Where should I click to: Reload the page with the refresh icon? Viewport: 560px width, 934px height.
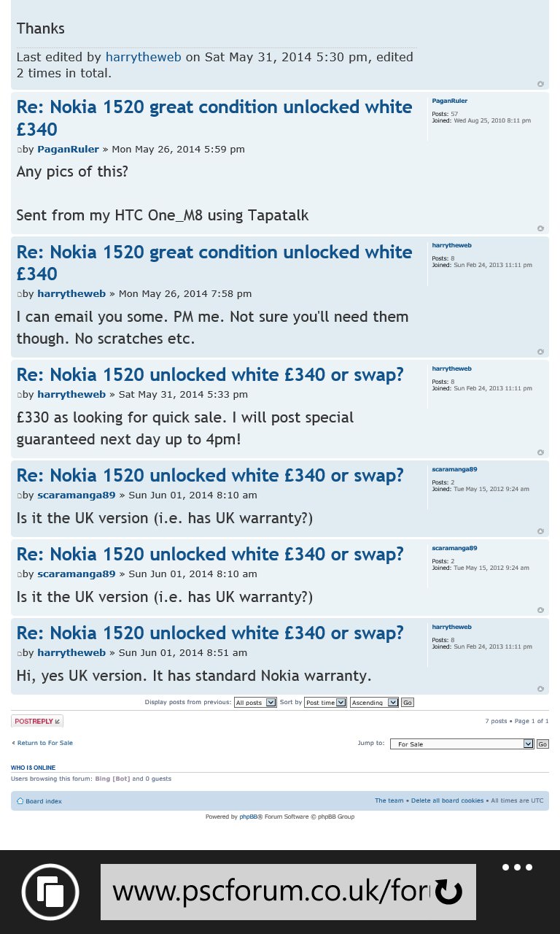(x=448, y=892)
